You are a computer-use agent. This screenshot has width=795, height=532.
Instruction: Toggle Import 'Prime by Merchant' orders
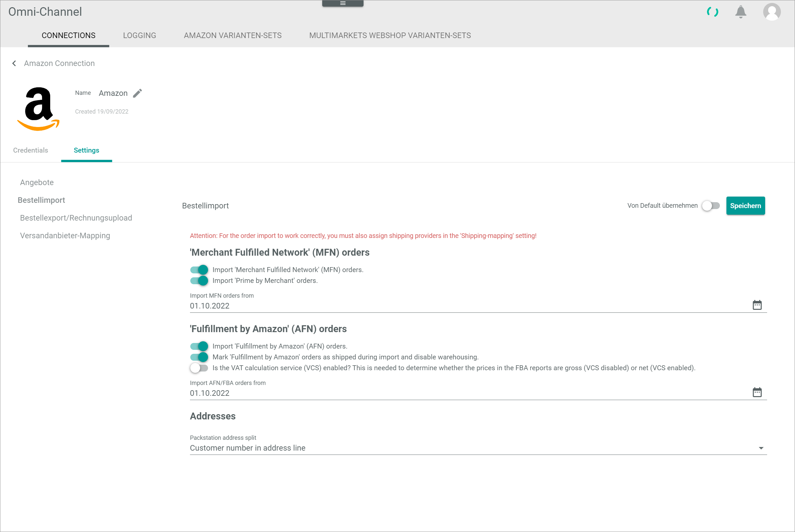pyautogui.click(x=199, y=281)
